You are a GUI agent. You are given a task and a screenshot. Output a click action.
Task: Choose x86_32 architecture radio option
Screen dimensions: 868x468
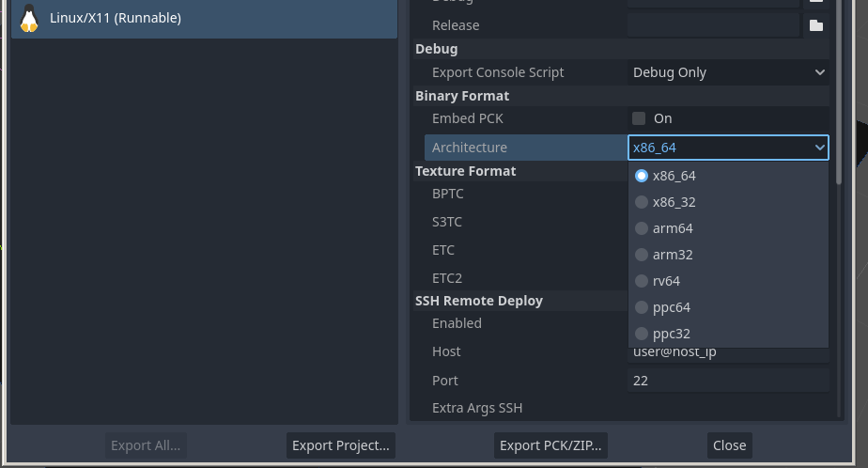click(642, 202)
